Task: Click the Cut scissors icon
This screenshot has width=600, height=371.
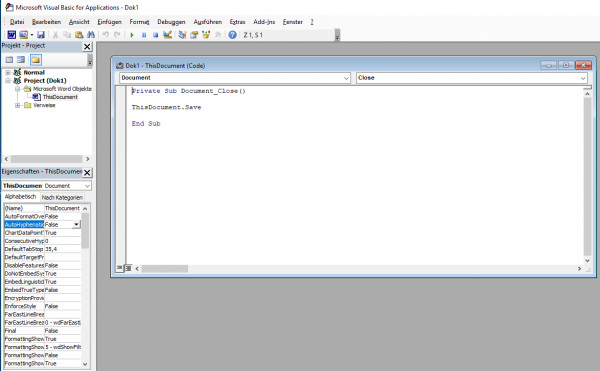Action: click(55, 35)
